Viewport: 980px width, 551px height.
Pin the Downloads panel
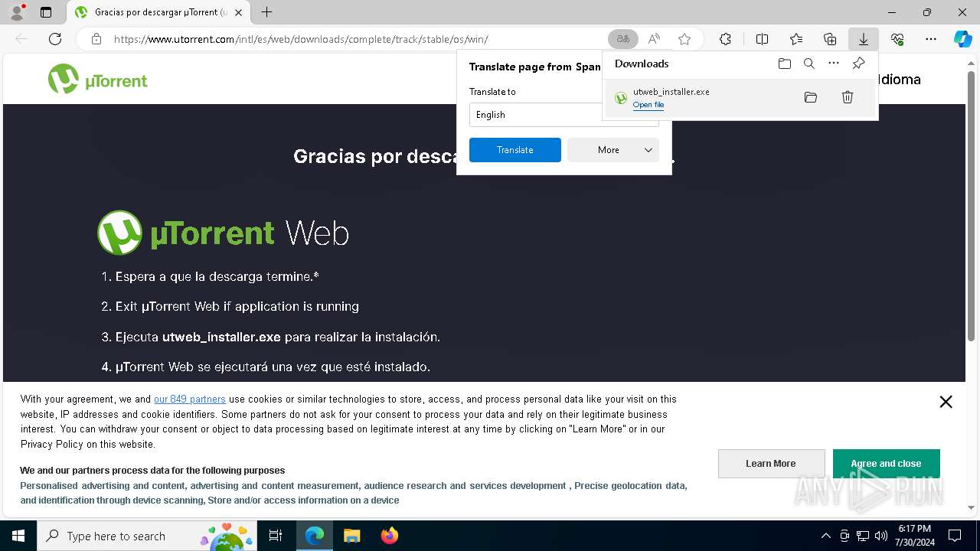click(859, 64)
